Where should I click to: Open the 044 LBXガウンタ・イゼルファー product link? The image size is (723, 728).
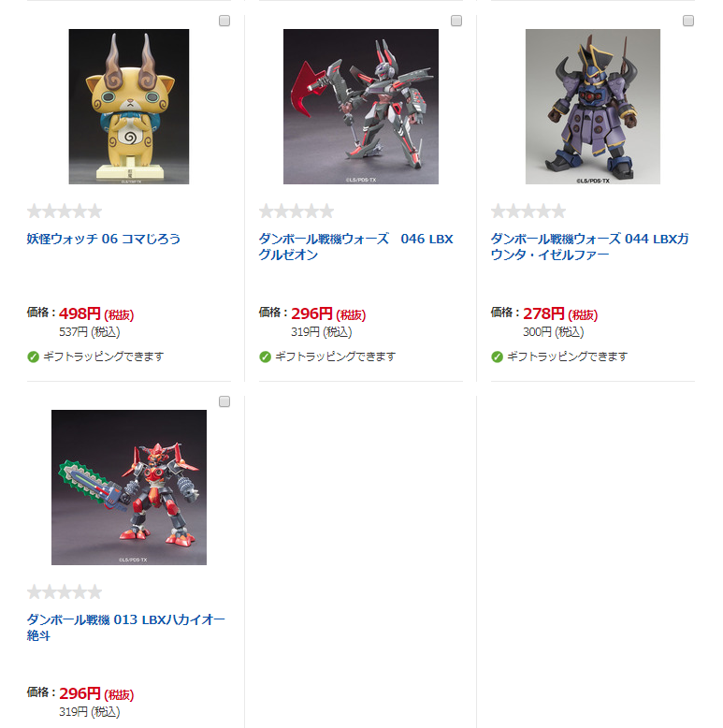(589, 246)
